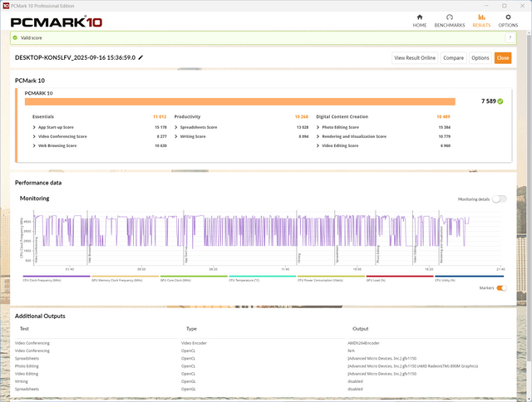Click the orange Close button

click(503, 58)
